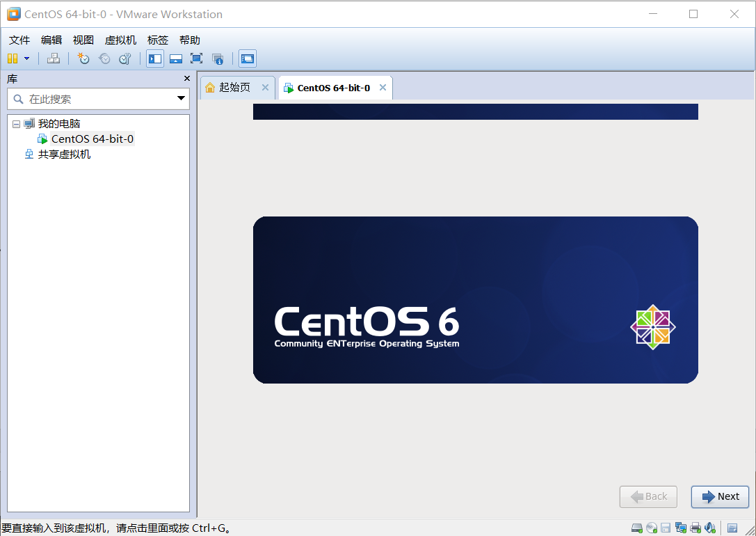
Task: Take a snapshot of the virtual machine
Action: (83, 58)
